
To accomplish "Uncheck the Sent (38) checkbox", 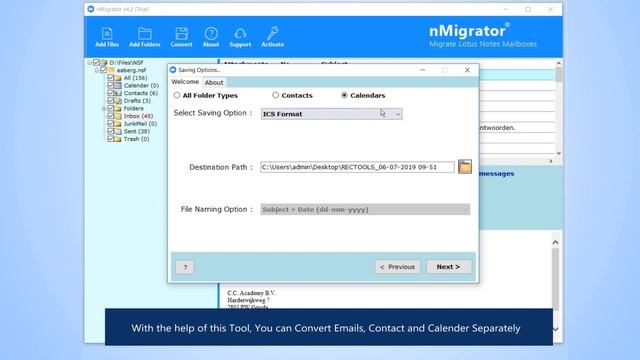I will [111, 131].
